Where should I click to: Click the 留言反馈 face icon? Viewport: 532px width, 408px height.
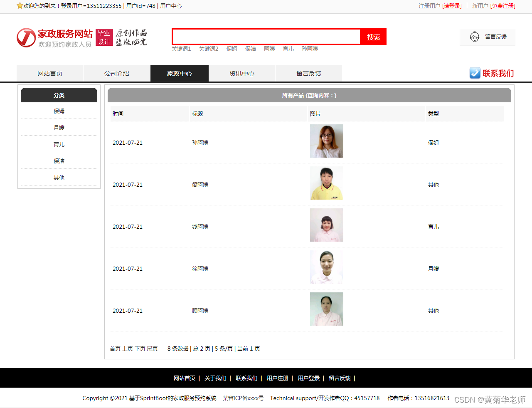pyautogui.click(x=474, y=37)
